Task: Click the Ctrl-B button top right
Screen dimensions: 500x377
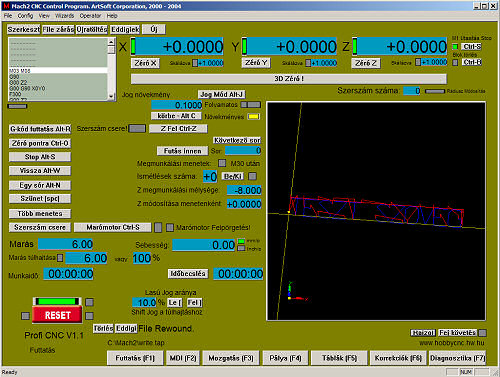Action: 472,62
